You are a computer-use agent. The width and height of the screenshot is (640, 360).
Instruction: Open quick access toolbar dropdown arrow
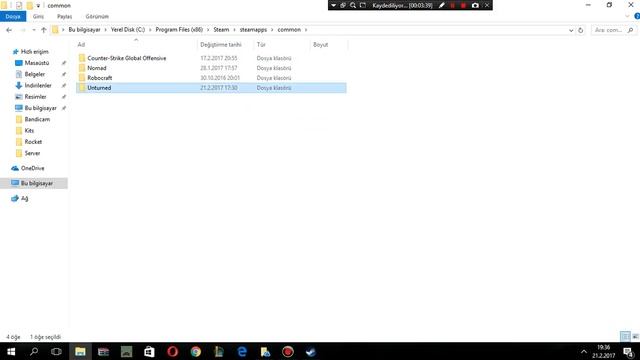pyautogui.click(x=38, y=6)
